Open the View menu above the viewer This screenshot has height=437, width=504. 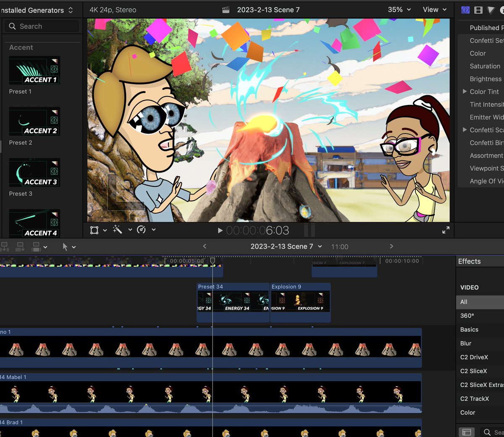coord(434,9)
